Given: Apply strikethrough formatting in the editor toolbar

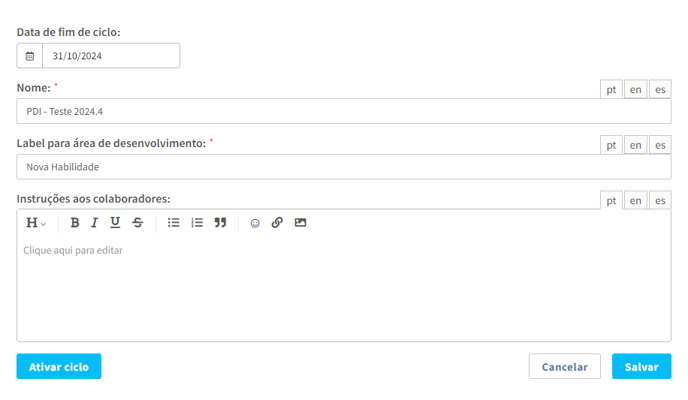Looking at the screenshot, I should [138, 223].
